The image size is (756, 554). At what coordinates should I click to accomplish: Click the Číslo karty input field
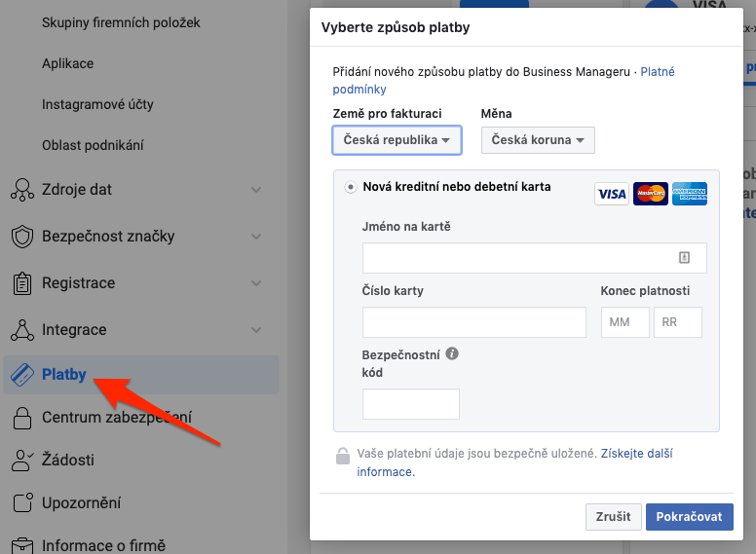tap(474, 322)
